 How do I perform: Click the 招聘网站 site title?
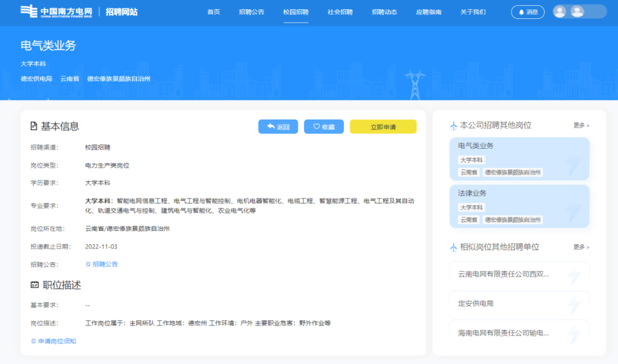coord(121,12)
